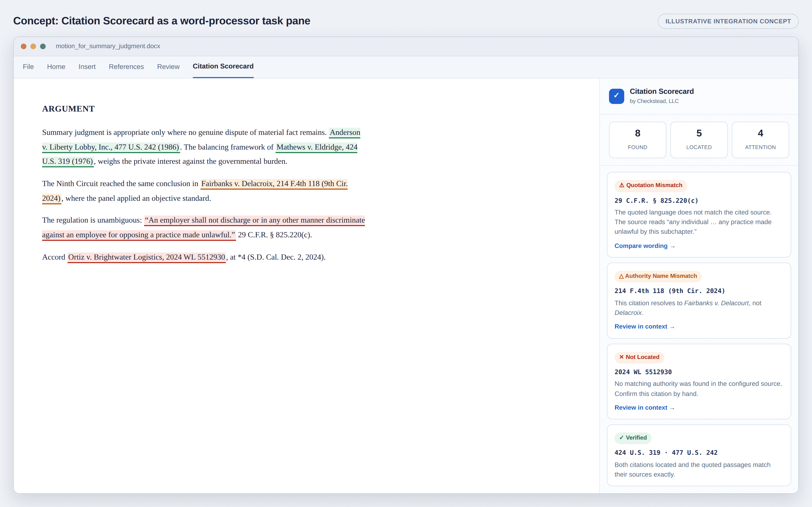Open the File menu

coord(28,67)
